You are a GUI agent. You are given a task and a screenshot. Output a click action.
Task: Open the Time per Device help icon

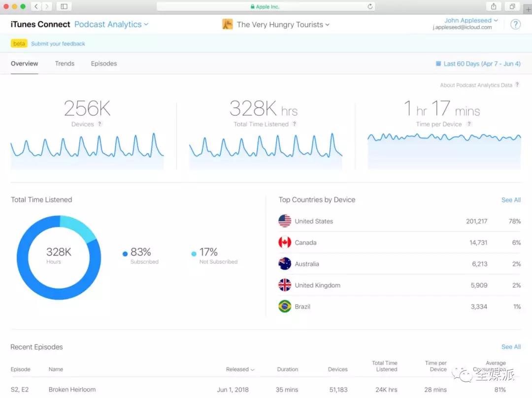coord(469,124)
